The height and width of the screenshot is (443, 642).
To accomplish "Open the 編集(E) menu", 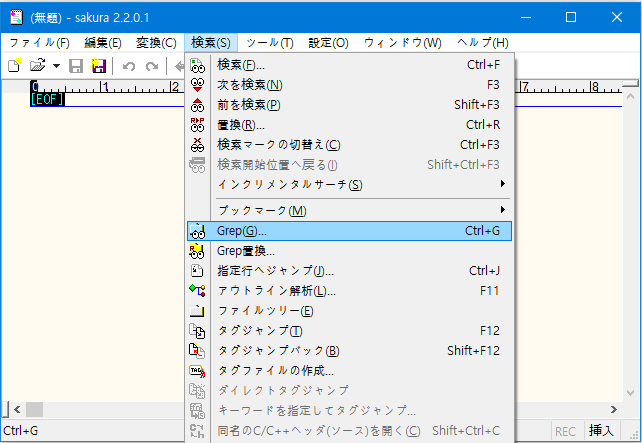I will pyautogui.click(x=103, y=43).
